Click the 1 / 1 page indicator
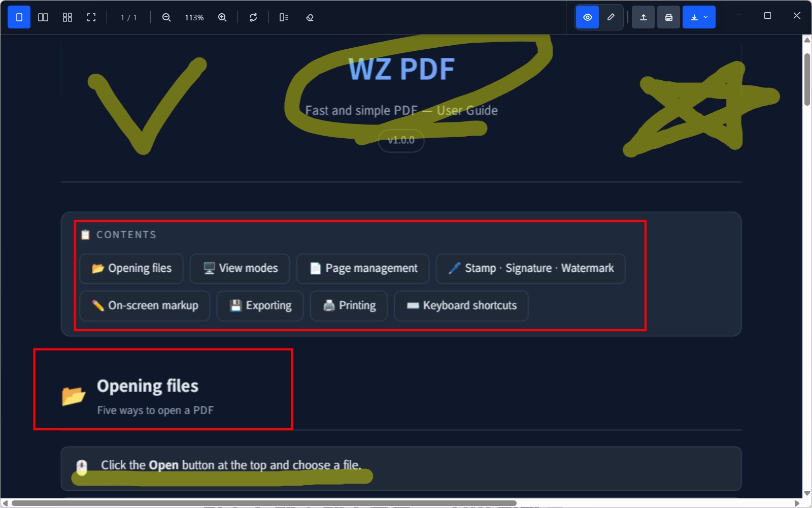 pyautogui.click(x=128, y=18)
